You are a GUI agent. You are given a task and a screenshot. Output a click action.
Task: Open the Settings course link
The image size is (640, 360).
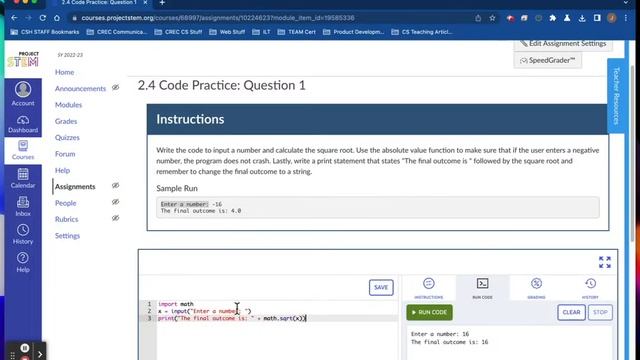click(x=67, y=236)
